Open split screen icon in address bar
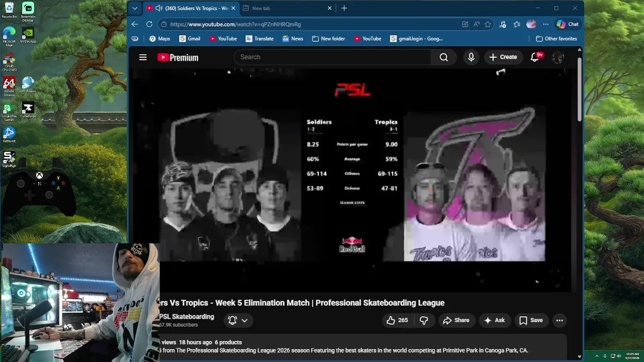Image resolution: width=644 pixels, height=362 pixels. coord(465,24)
